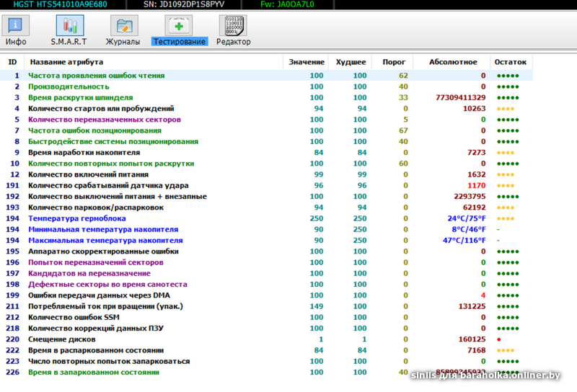Image resolution: width=577 pixels, height=392 pixels.
Task: Sort by the Порог column header
Action: [x=393, y=62]
